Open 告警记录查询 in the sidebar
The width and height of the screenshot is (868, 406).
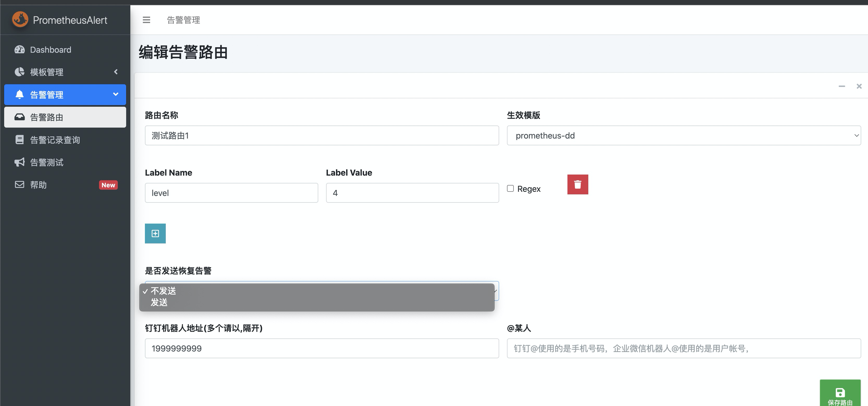pos(55,140)
